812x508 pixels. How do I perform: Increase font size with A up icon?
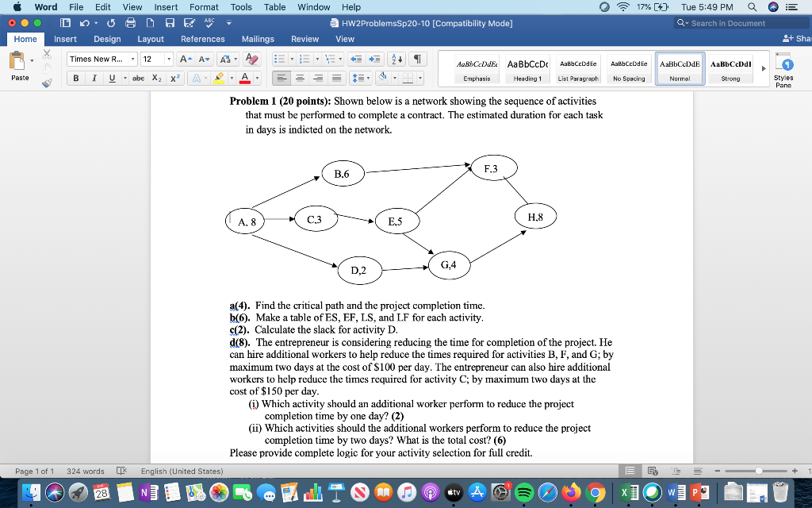(x=186, y=59)
